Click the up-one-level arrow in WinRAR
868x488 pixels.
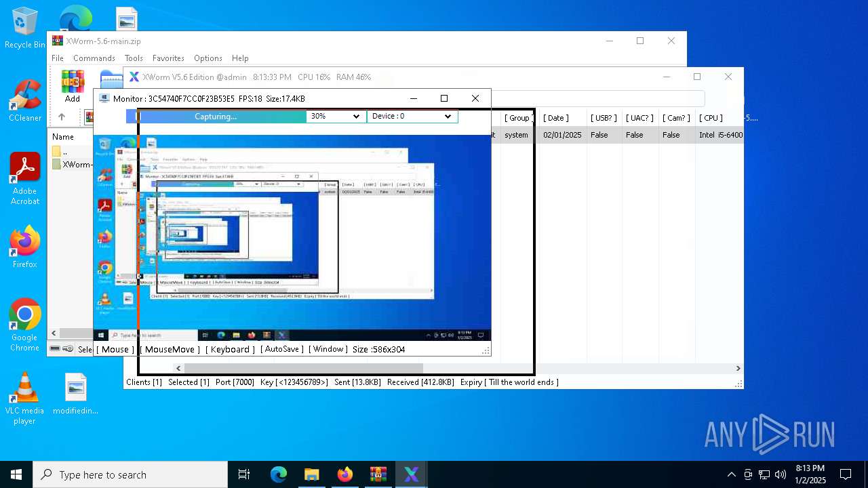tap(61, 117)
